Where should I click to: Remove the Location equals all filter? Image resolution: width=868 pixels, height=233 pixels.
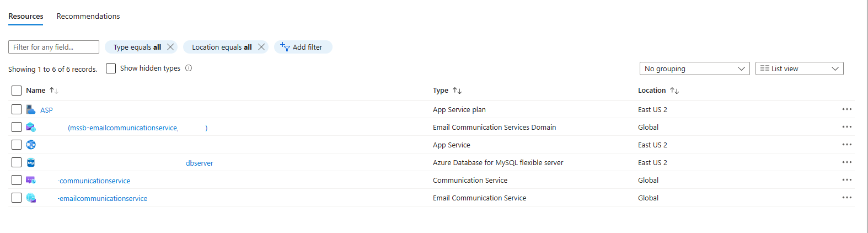click(x=261, y=47)
